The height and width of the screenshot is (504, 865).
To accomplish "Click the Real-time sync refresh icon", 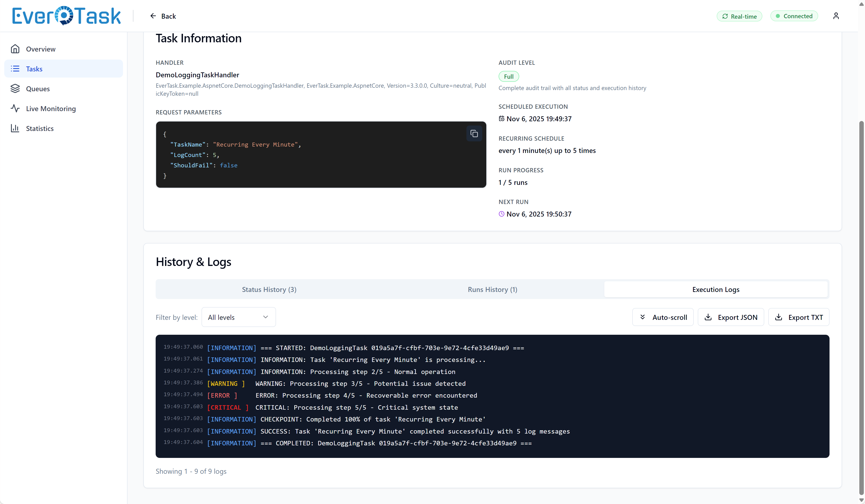I will (725, 16).
